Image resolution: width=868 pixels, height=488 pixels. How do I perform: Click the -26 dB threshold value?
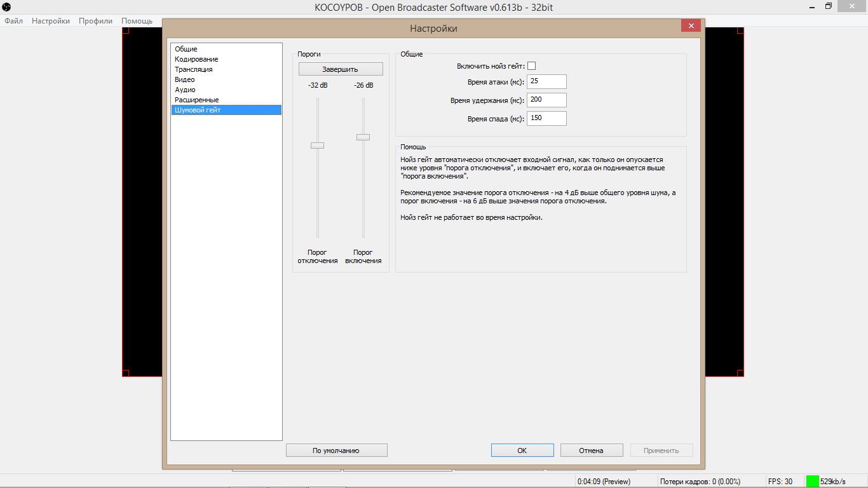coord(363,85)
